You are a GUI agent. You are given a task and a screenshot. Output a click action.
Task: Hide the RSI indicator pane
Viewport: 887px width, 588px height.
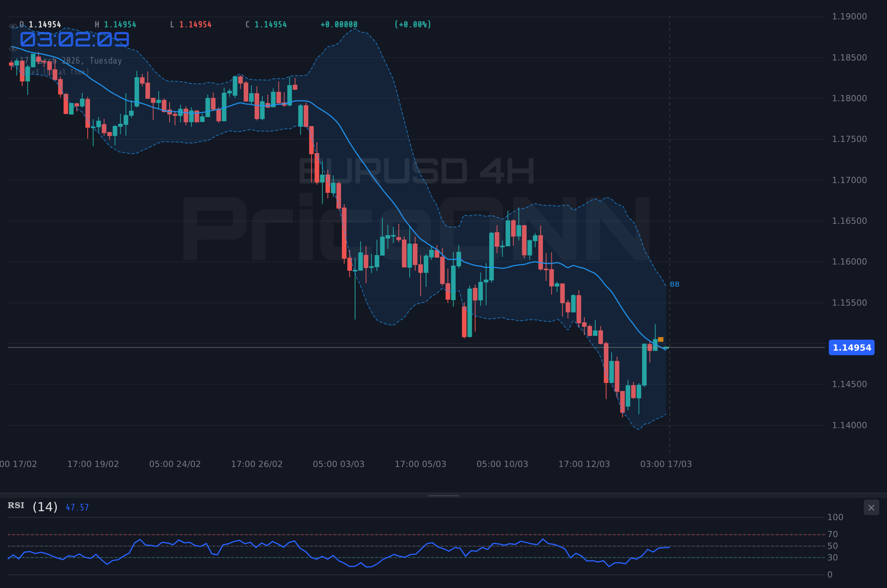tap(871, 507)
